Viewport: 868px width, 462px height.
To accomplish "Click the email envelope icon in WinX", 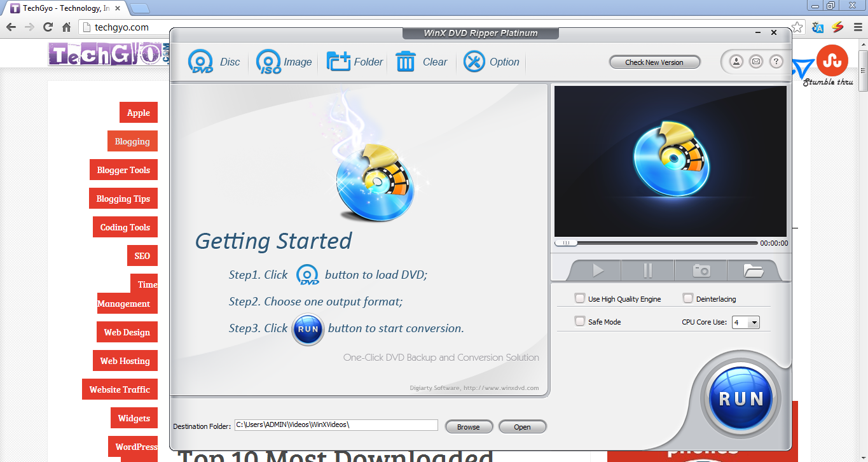I will click(x=755, y=62).
